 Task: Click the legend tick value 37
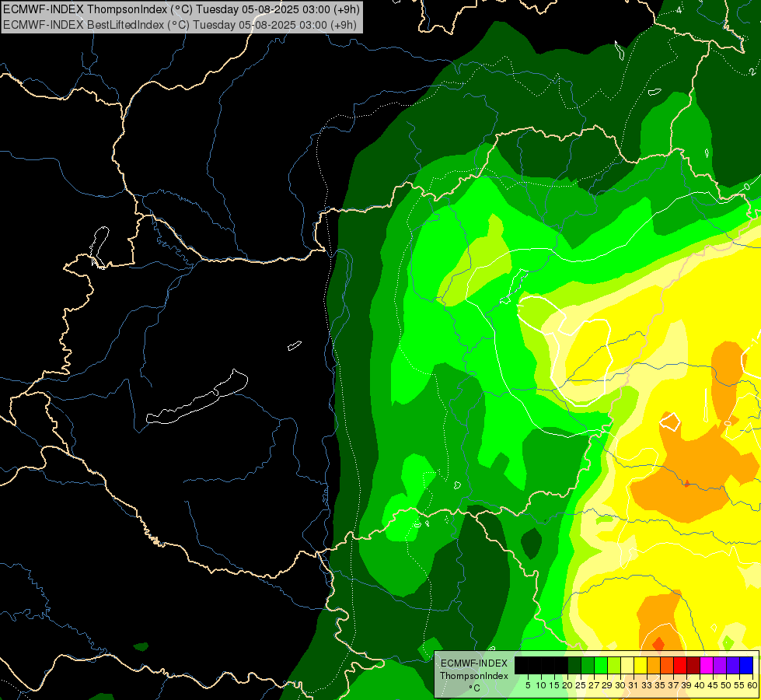[673, 685]
